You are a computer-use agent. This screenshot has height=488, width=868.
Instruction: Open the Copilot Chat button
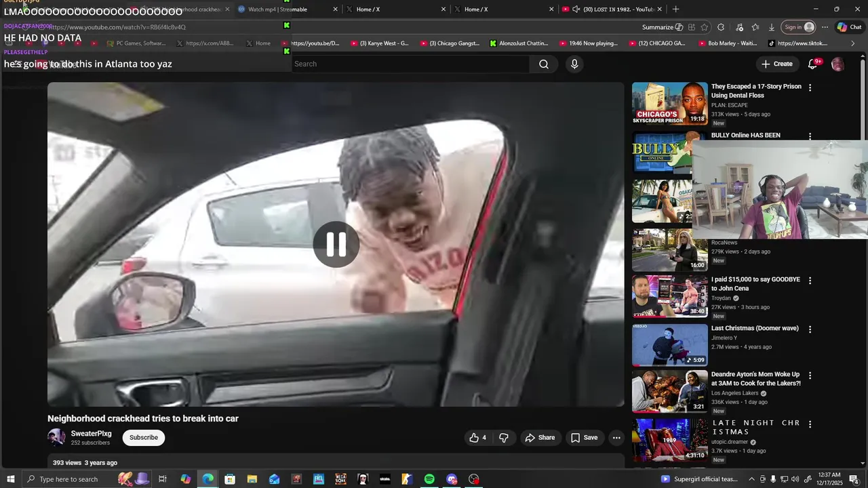pos(850,27)
